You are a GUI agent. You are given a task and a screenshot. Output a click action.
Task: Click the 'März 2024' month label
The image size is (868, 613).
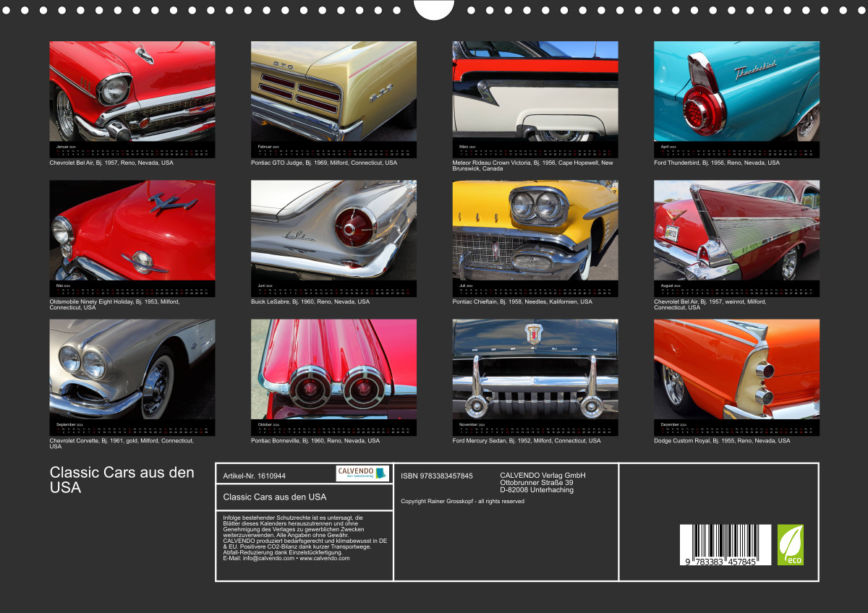point(467,146)
